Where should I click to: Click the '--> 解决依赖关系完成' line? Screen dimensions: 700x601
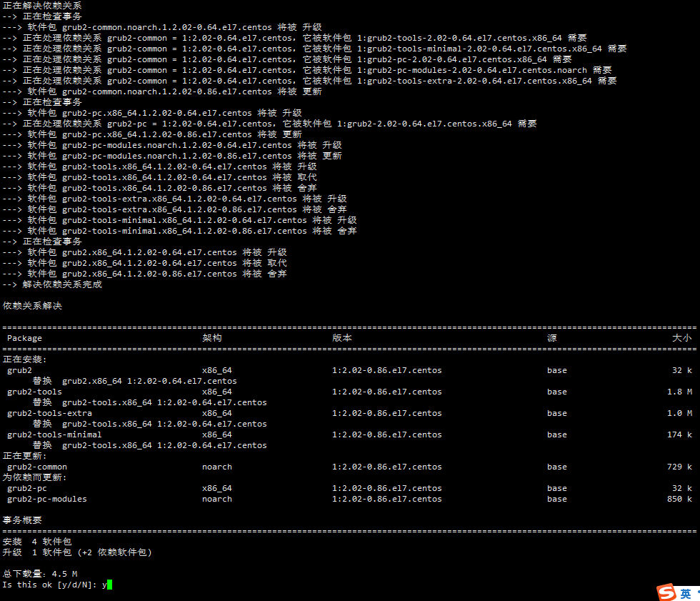click(x=52, y=284)
